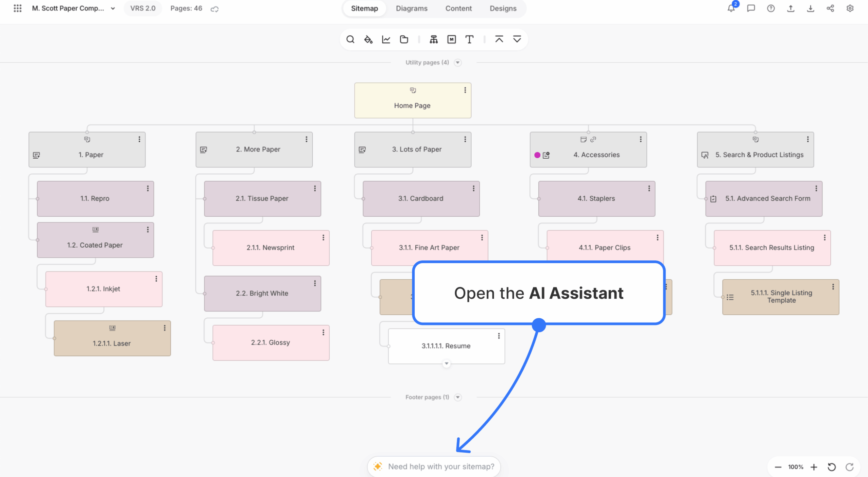Viewport: 868px width, 477px height.
Task: Select the 4.1. Staplers card
Action: (597, 199)
